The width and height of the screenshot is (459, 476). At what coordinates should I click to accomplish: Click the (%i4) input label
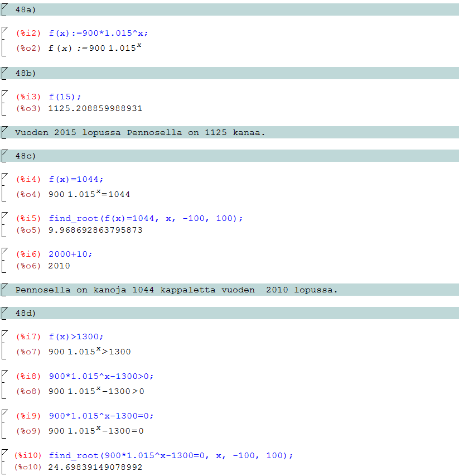click(28, 180)
